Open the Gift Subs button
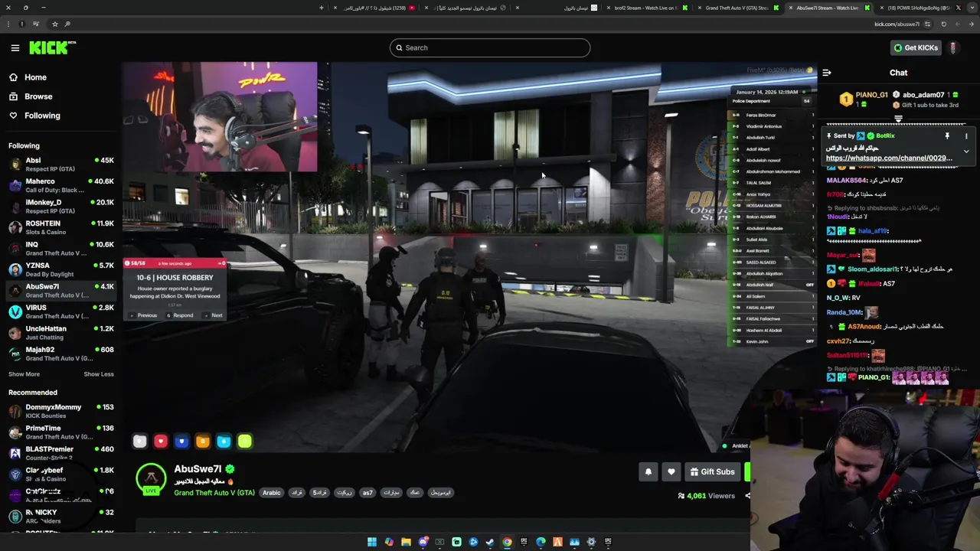The width and height of the screenshot is (980, 551). pos(712,471)
